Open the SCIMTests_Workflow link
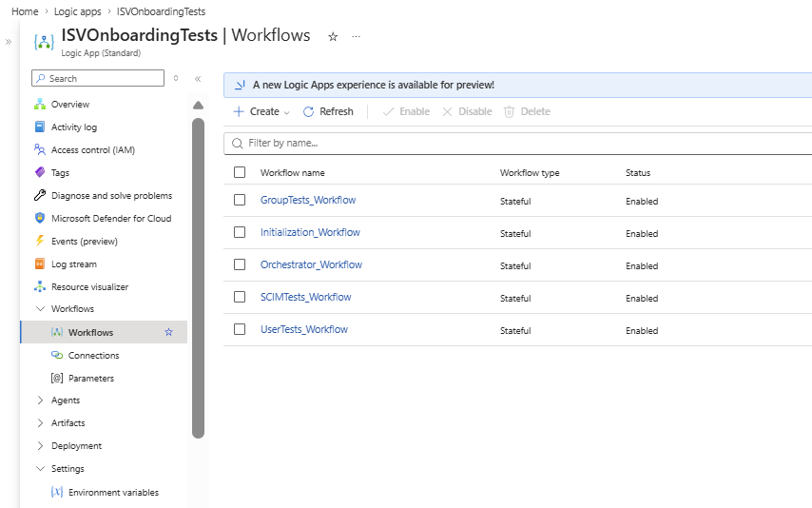 [305, 297]
